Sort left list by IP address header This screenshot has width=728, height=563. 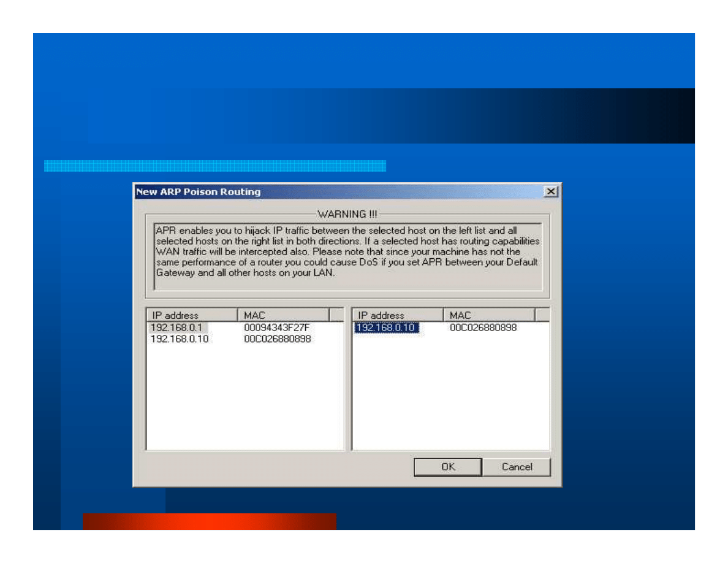click(191, 315)
